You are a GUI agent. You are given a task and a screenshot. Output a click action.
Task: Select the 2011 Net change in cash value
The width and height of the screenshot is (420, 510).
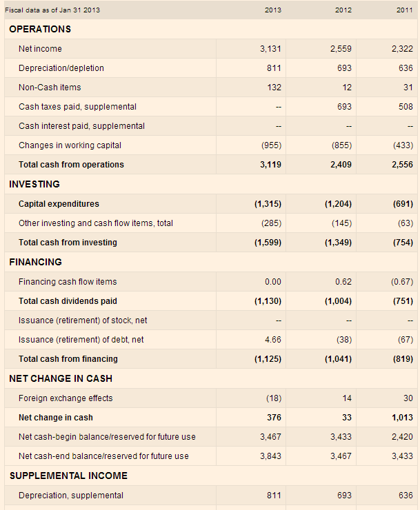coord(401,418)
